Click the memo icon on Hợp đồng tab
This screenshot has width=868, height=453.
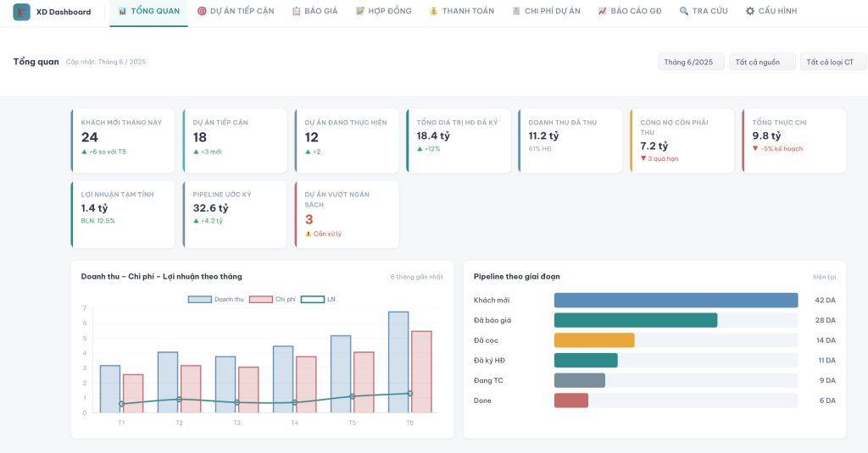[x=359, y=11]
